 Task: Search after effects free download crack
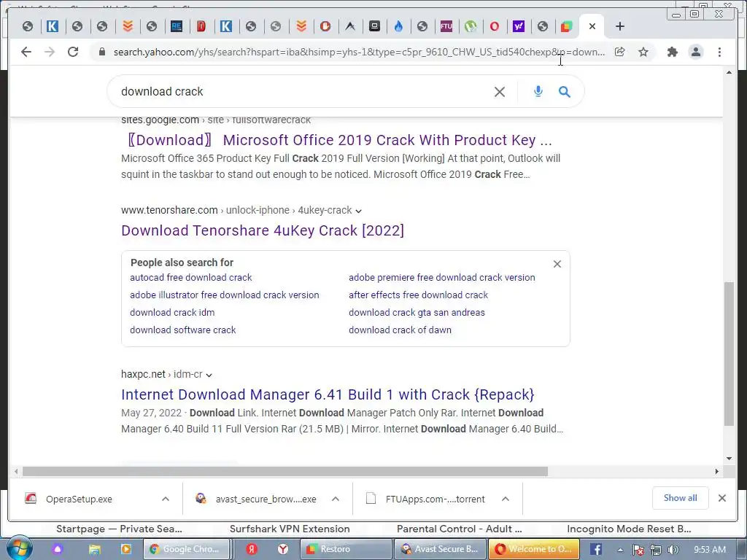pos(418,295)
